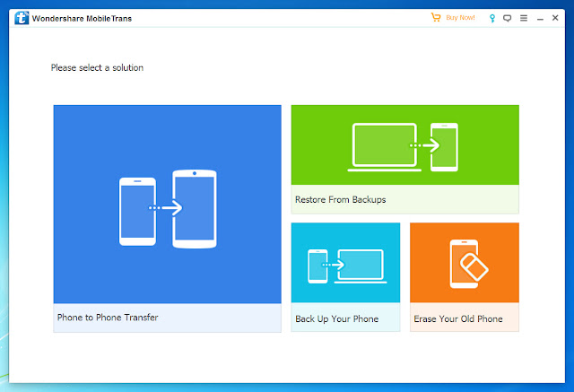Open the Buy Now! link
Screen dimensions: 574x392
tap(460, 18)
